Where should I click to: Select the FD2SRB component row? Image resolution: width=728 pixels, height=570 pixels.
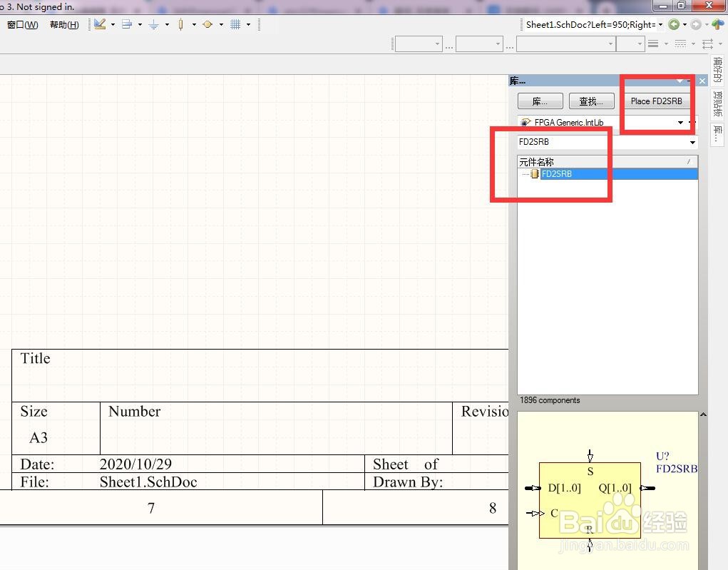point(607,174)
